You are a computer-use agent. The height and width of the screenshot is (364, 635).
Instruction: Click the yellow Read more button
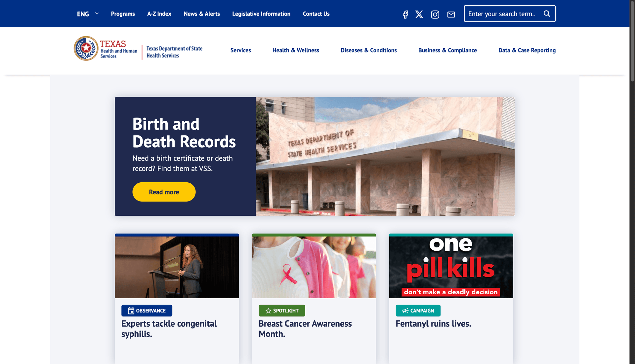coord(164,192)
